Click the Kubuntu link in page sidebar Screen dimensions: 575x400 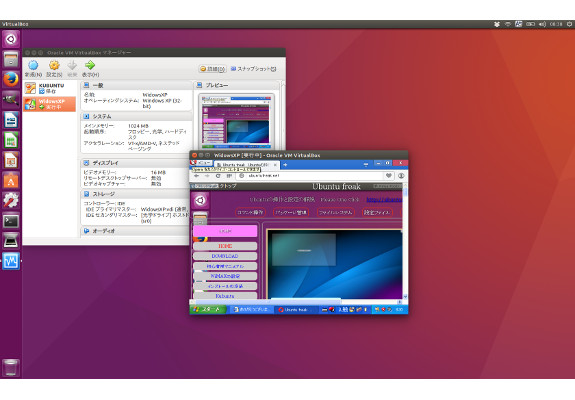point(225,296)
